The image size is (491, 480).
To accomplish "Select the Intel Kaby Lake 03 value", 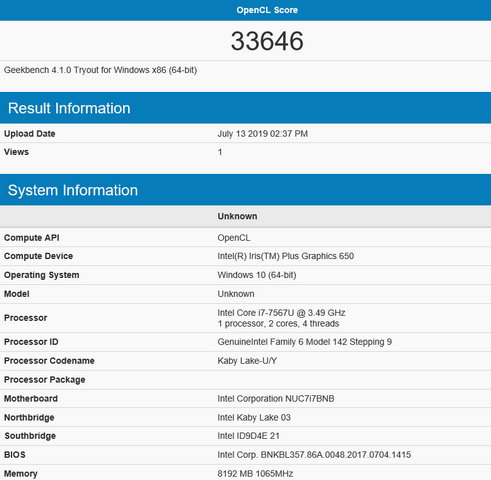I will pos(254,418).
